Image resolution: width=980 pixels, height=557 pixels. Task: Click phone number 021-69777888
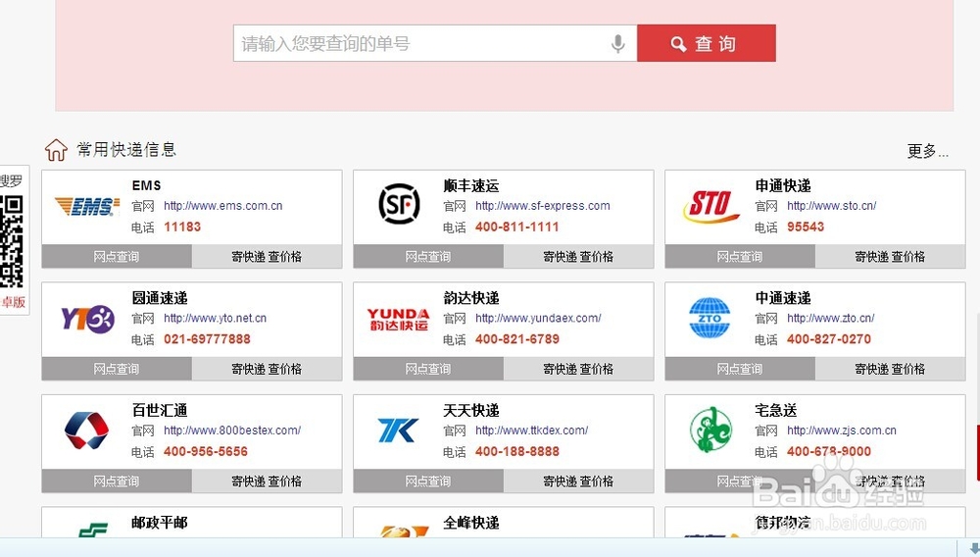tap(207, 339)
